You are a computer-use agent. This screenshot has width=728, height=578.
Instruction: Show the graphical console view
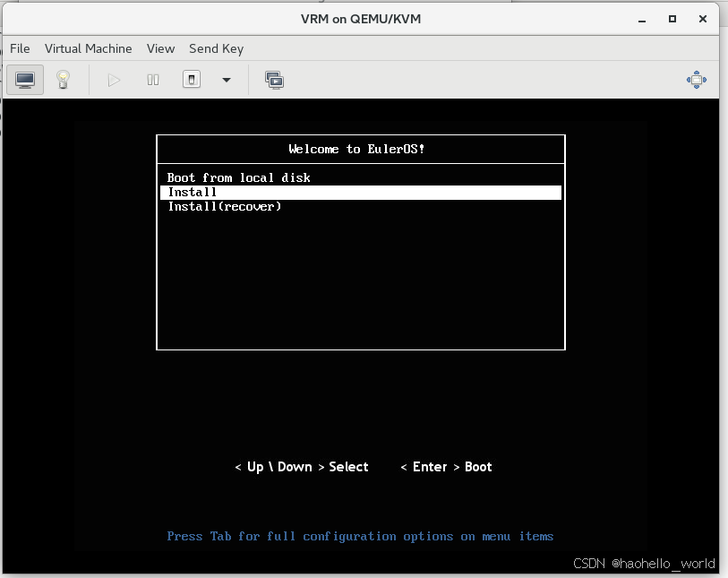click(x=25, y=80)
